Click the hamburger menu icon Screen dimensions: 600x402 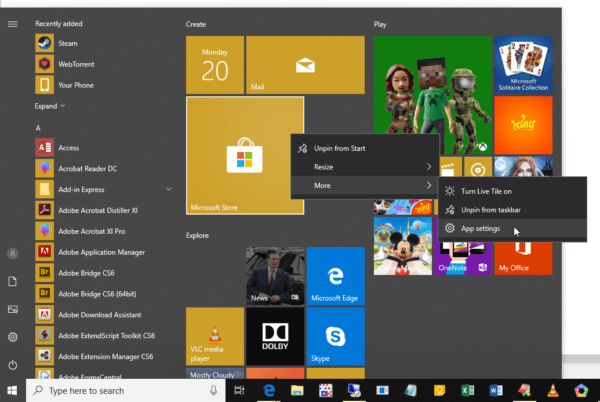[13, 24]
